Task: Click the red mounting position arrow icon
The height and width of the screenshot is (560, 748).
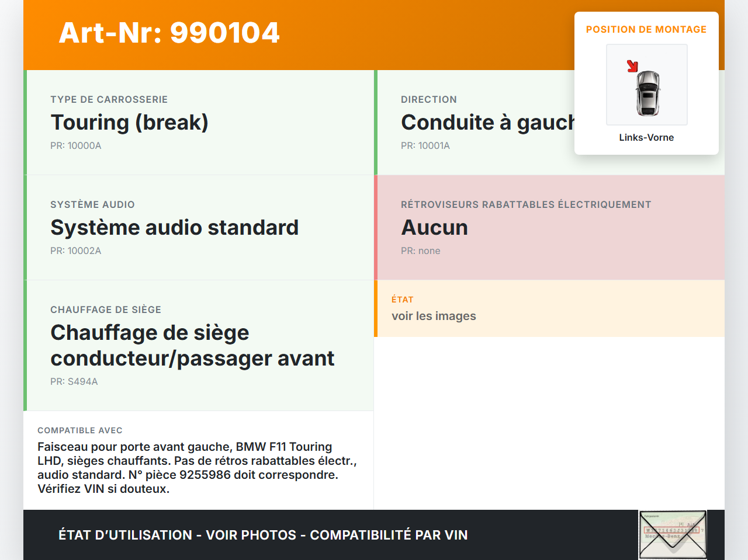Action: 633,67
